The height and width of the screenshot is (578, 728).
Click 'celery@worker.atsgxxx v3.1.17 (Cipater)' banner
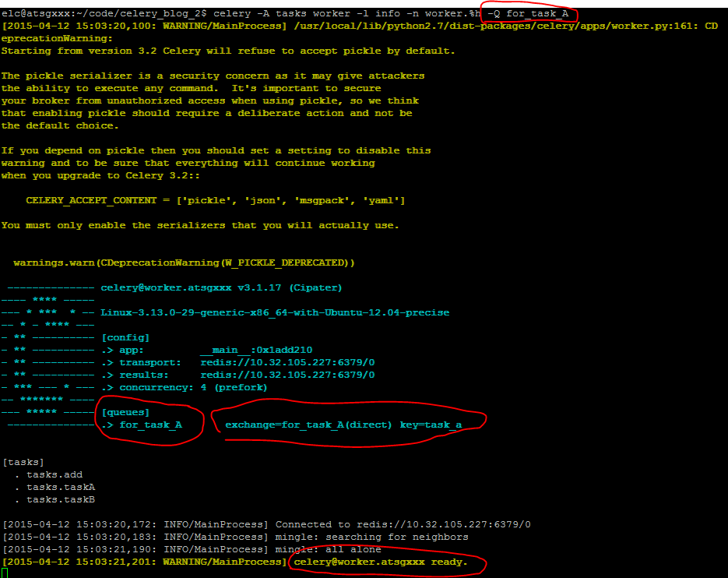click(x=221, y=287)
